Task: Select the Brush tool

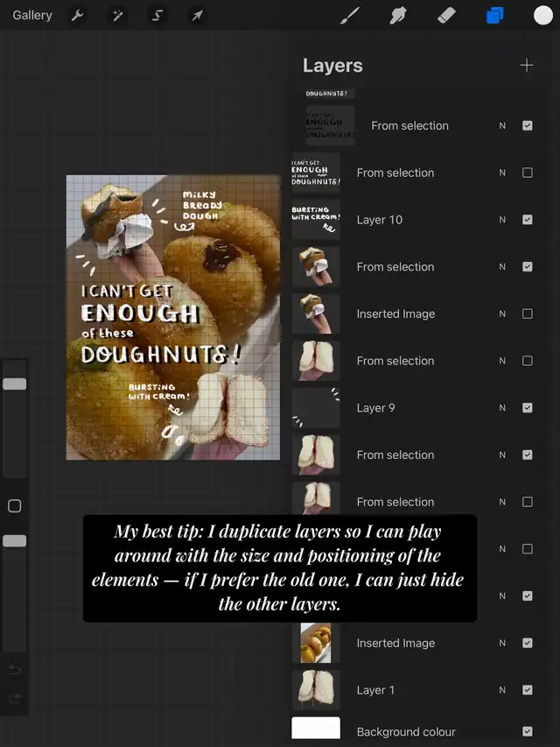Action: click(350, 16)
